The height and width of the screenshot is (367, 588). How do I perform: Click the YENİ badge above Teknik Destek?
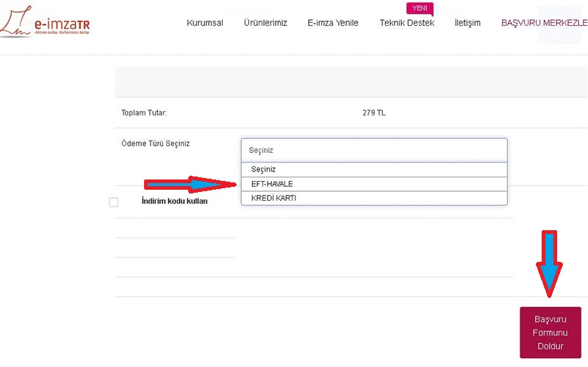point(420,9)
